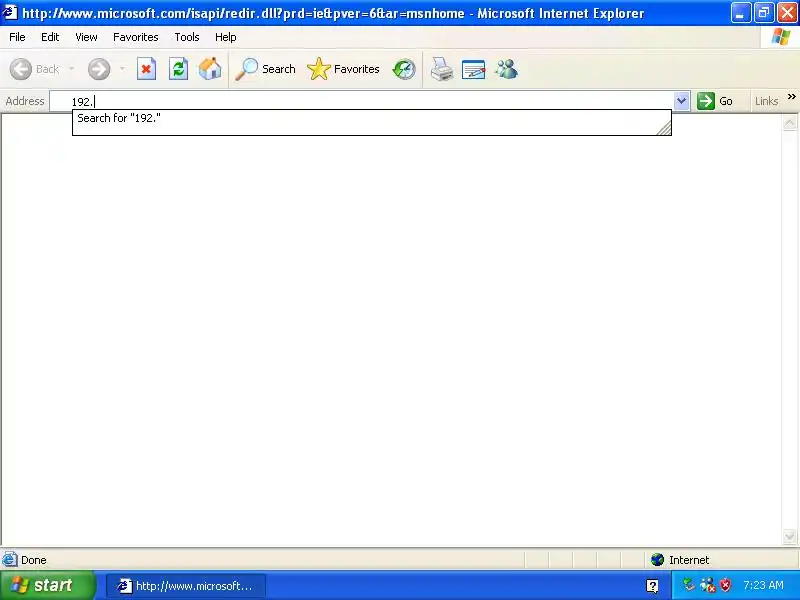Close the Internet Explorer window
The image size is (800, 600).
tap(787, 13)
